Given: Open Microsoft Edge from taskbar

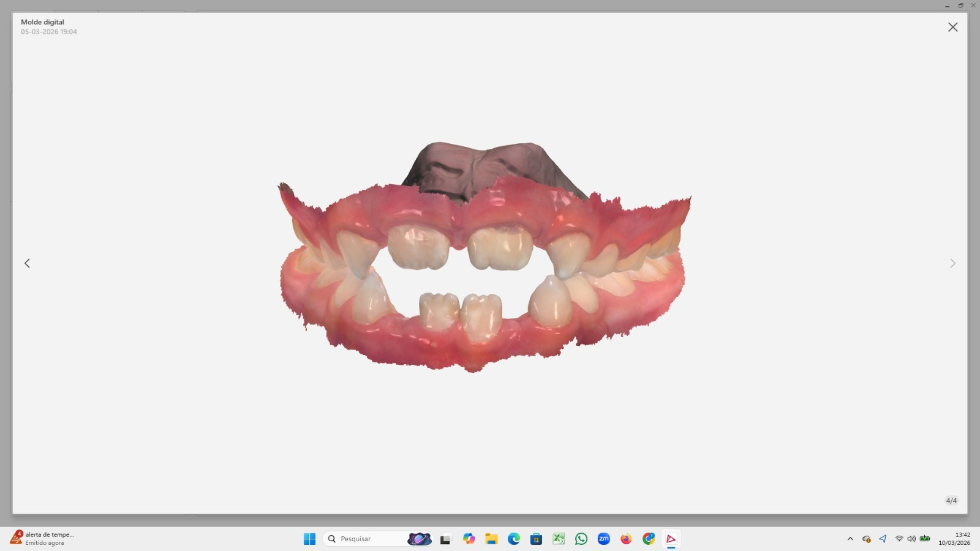Looking at the screenshot, I should (514, 539).
